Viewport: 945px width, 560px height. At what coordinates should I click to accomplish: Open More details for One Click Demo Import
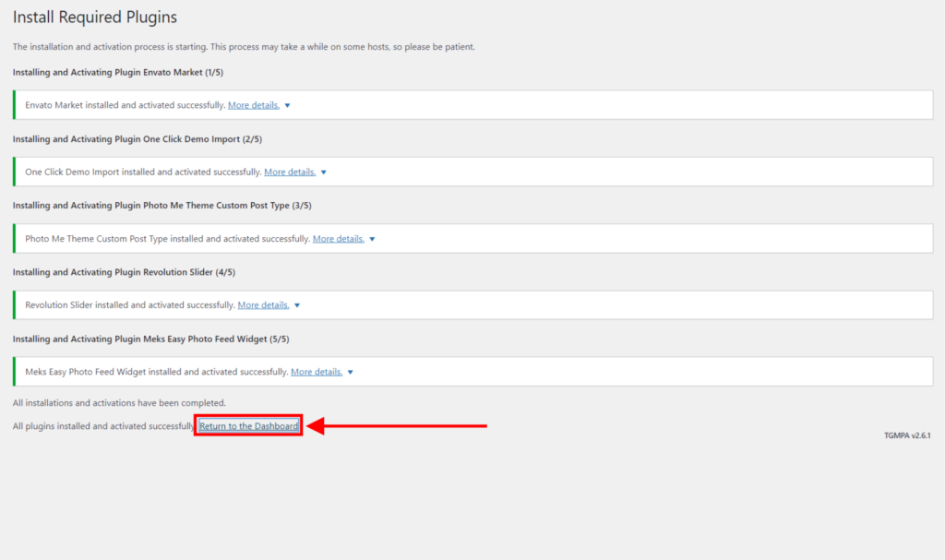click(x=290, y=172)
